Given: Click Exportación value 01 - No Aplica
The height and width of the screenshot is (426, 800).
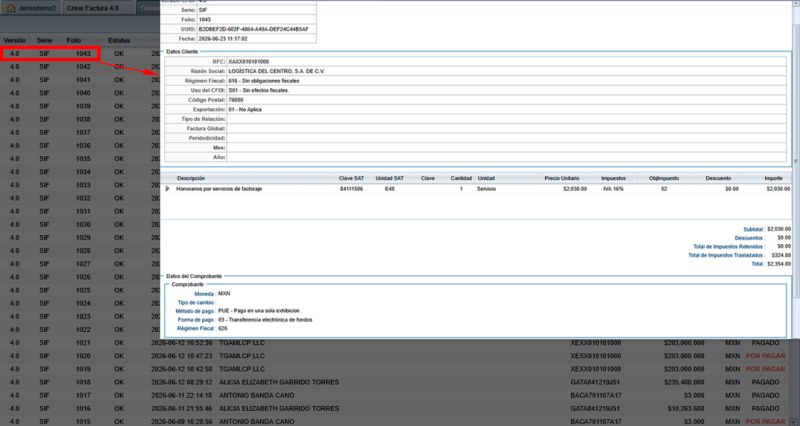Looking at the screenshot, I should pos(245,110).
